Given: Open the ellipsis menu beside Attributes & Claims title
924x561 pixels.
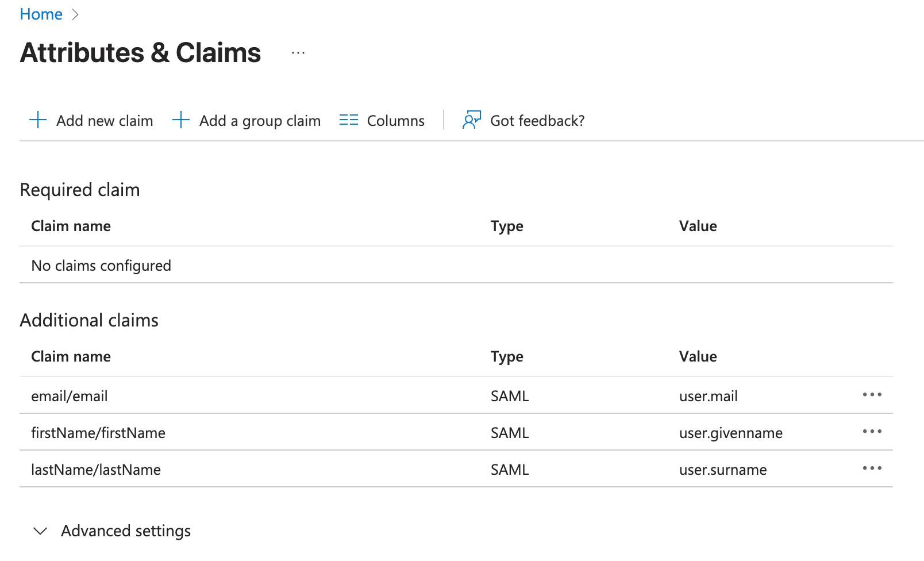Looking at the screenshot, I should [298, 53].
